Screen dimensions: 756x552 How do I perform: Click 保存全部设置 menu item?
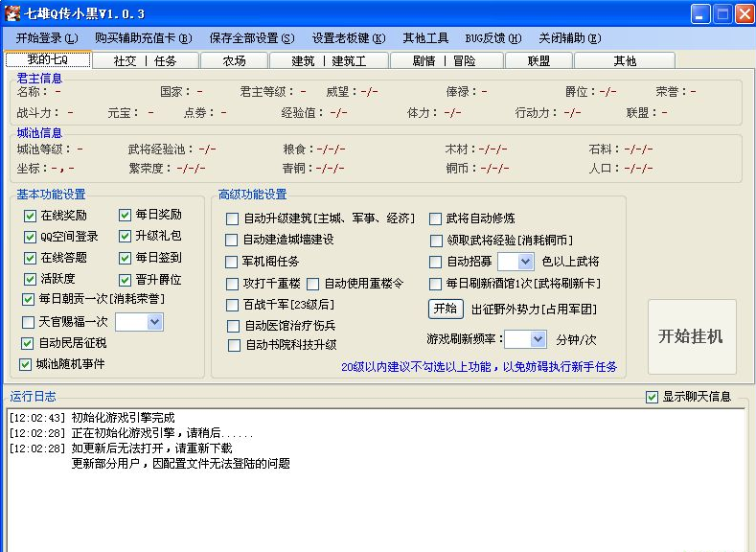[252, 38]
